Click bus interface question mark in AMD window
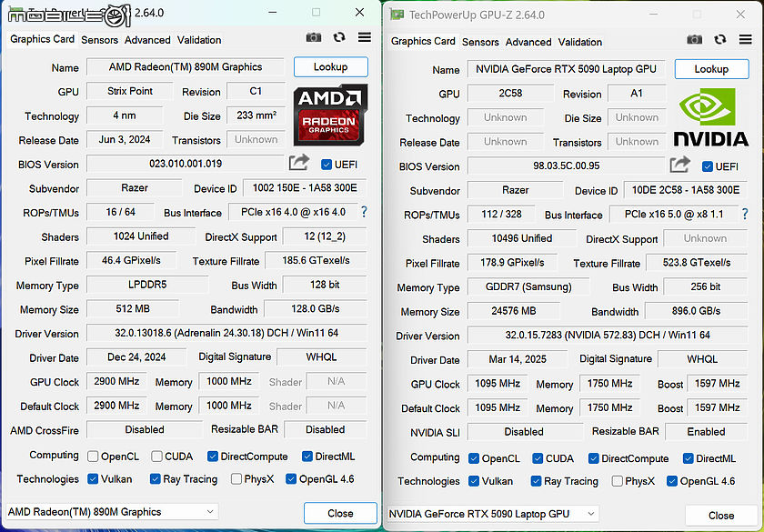Image resolution: width=764 pixels, height=532 pixels. [364, 212]
